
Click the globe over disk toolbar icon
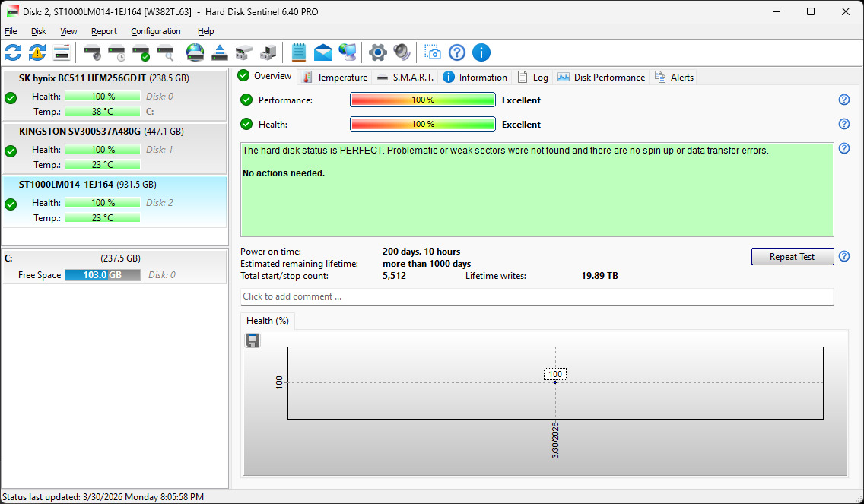[195, 53]
